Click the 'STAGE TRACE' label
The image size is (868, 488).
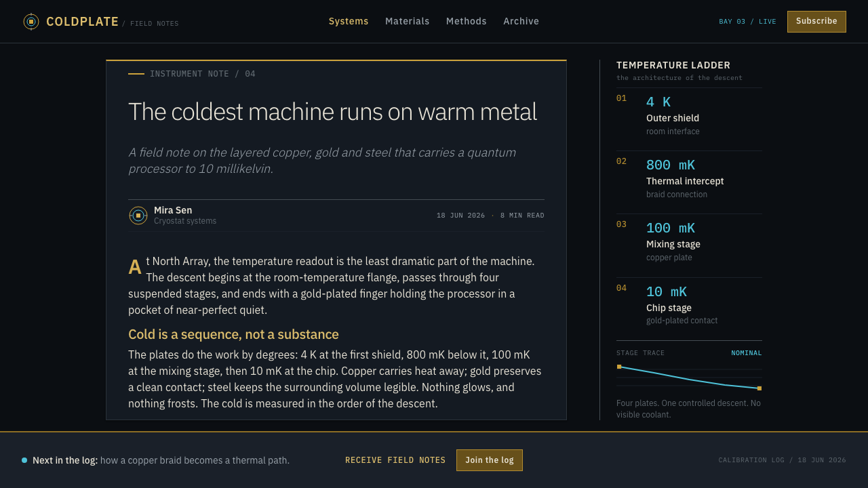[641, 353]
